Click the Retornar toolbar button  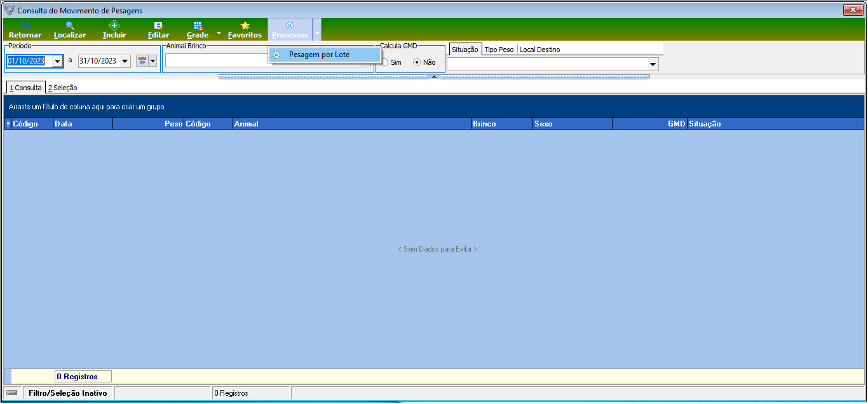click(x=25, y=30)
